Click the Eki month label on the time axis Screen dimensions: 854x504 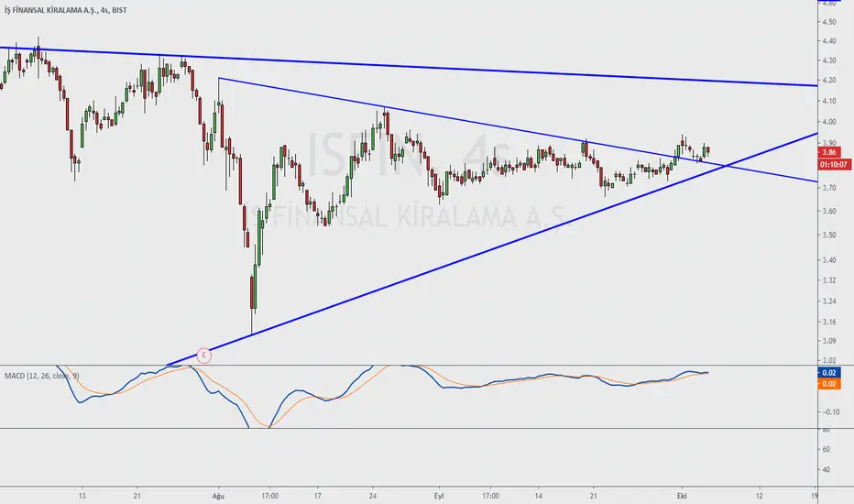point(682,496)
